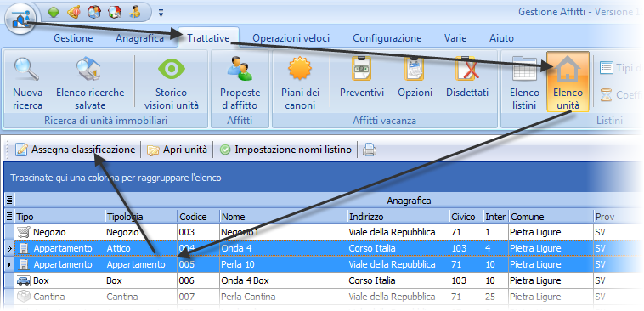Viewport: 644px width, 311px height.
Task: Open Preventivi
Action: click(x=362, y=78)
